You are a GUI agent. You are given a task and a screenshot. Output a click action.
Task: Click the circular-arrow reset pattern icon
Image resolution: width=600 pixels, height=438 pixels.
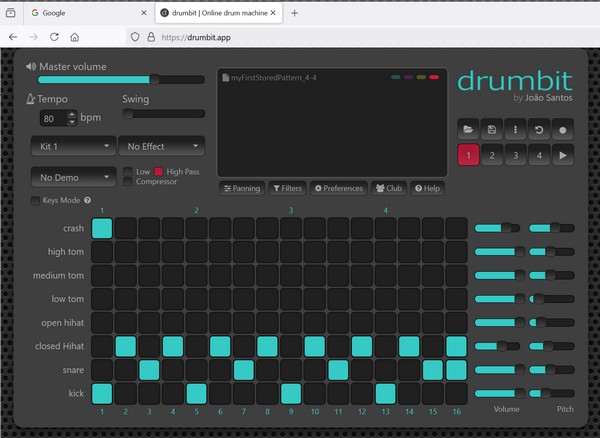539,129
